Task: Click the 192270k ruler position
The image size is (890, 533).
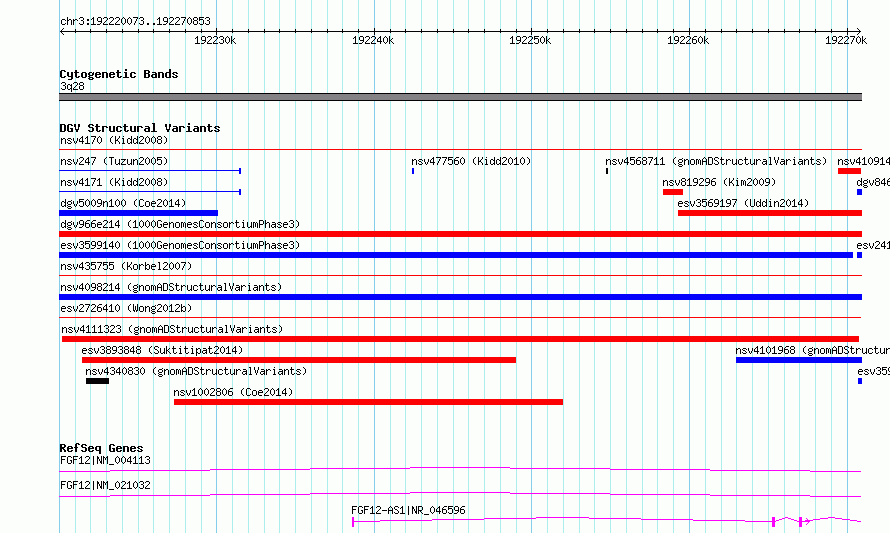Action: tap(846, 40)
